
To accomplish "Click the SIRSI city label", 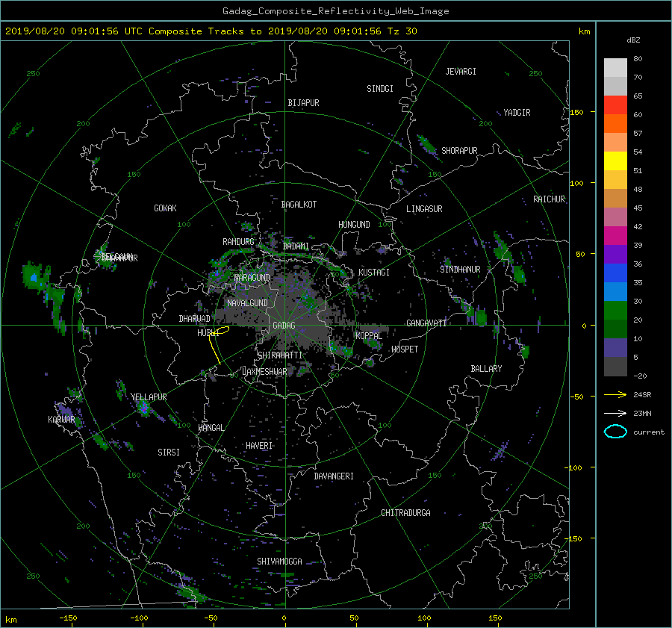I will click(x=169, y=453).
